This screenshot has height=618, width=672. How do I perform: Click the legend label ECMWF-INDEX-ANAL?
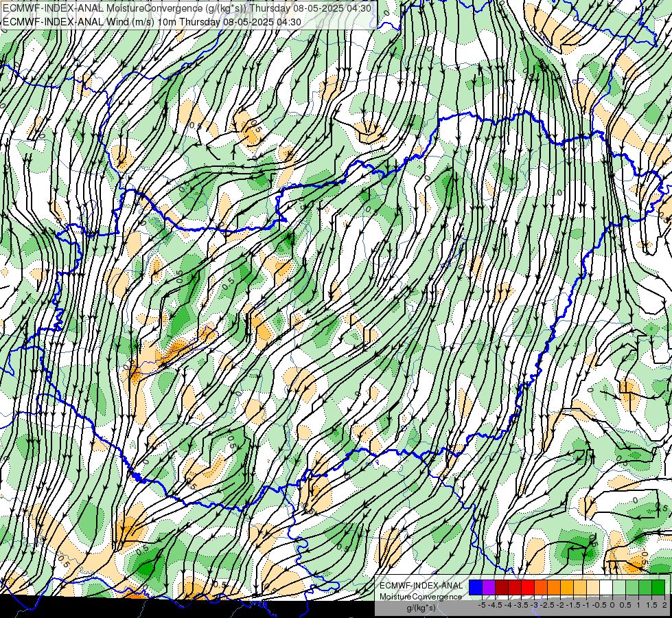pos(421,586)
